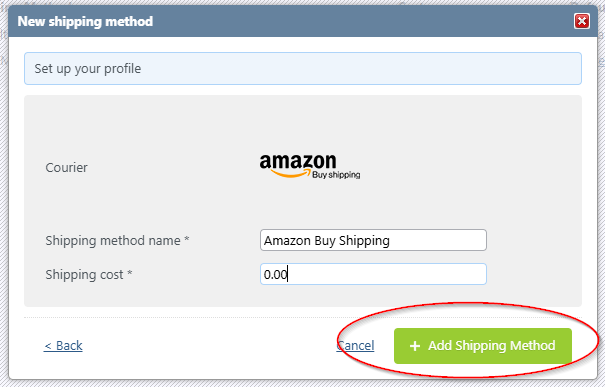605x387 pixels.
Task: Place cursor after the 0.00 cost value
Action: coord(288,274)
